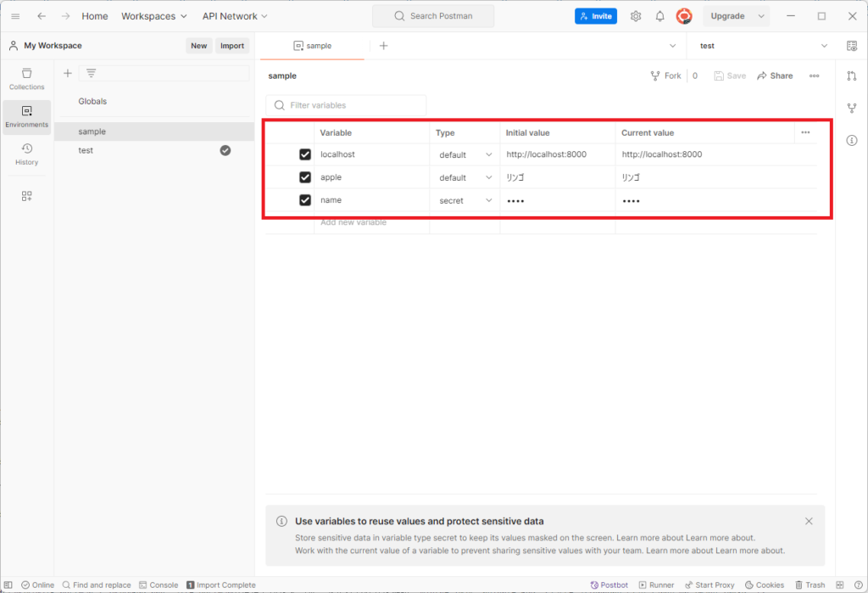Select the sample environment
The height and width of the screenshot is (593, 868).
(154, 131)
